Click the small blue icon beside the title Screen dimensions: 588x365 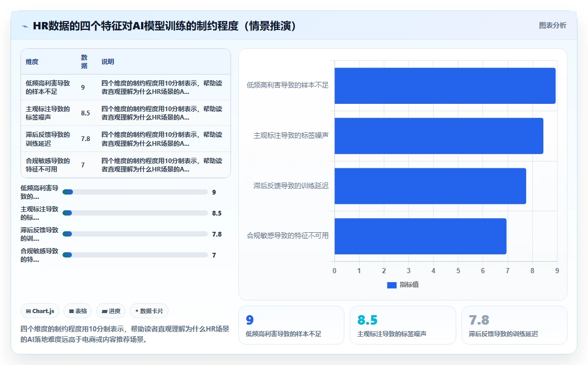(x=25, y=26)
